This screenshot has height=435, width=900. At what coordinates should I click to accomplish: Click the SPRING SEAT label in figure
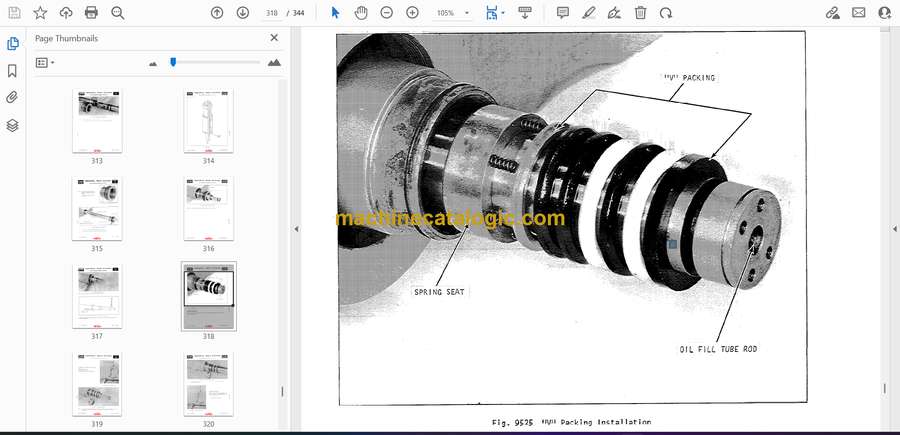pos(440,292)
